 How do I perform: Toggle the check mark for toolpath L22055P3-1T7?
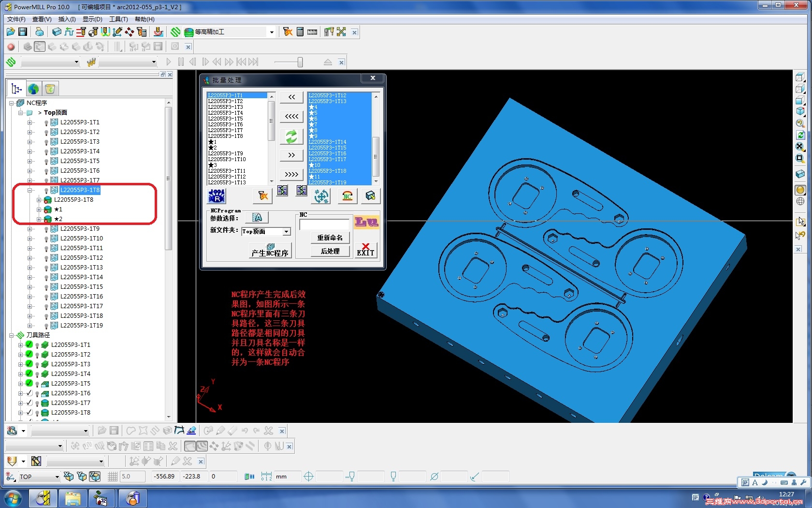click(x=29, y=403)
